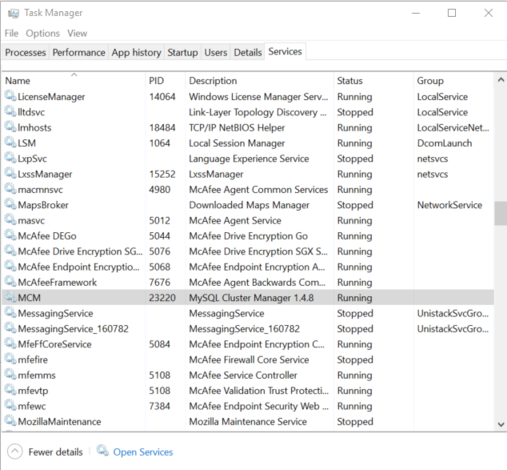This screenshot has height=470, width=507.
Task: Click the LicenseManager service gear icon
Action: (x=10, y=96)
